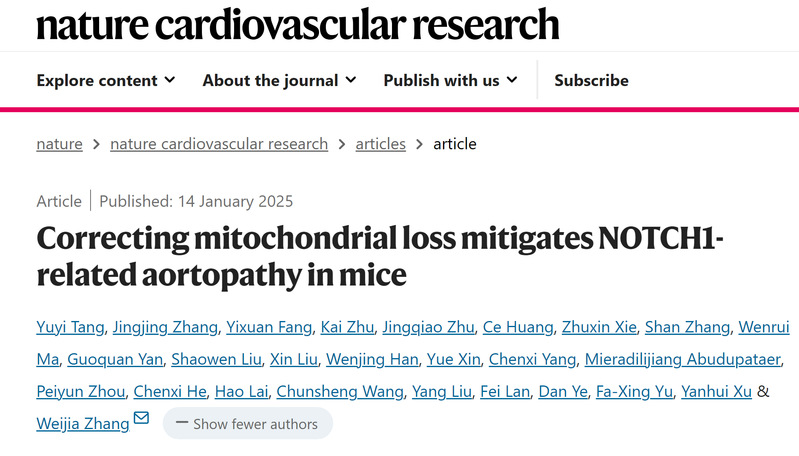
Task: Open nature cardiovascular research breadcrumb
Action: pyautogui.click(x=219, y=143)
